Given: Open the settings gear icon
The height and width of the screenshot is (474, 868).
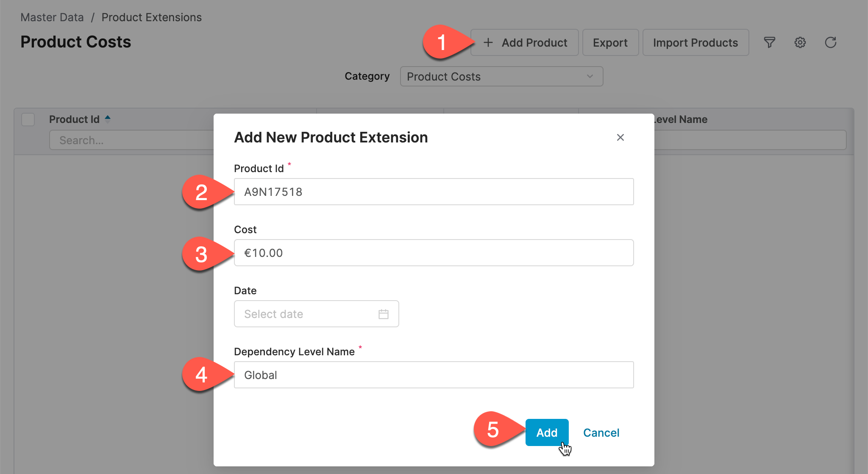Looking at the screenshot, I should pos(800,42).
